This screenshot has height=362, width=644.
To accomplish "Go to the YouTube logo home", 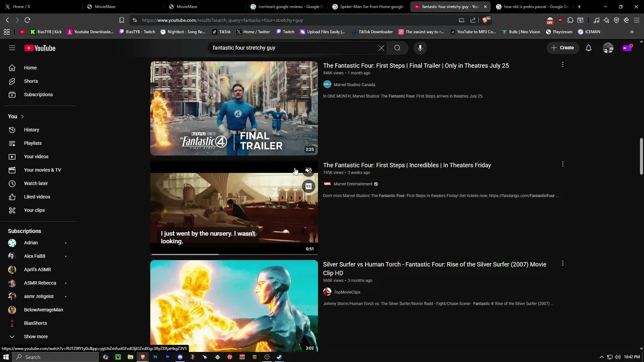I will tap(40, 48).
